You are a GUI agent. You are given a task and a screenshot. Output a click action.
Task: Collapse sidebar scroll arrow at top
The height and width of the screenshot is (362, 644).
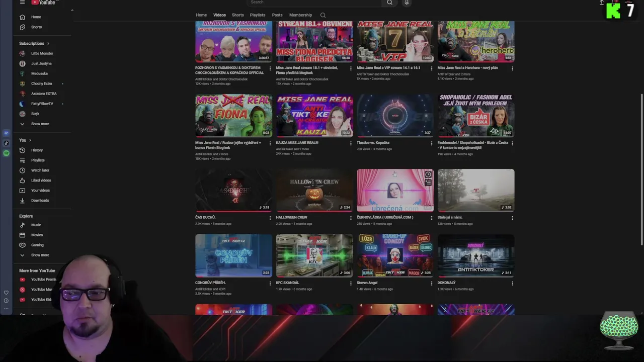click(x=72, y=10)
